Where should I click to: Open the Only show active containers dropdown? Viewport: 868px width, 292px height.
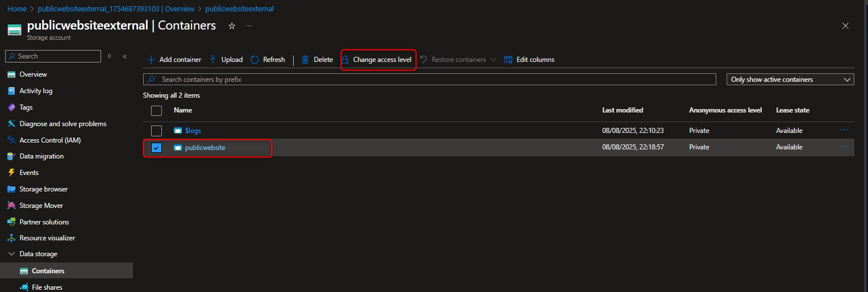point(790,80)
